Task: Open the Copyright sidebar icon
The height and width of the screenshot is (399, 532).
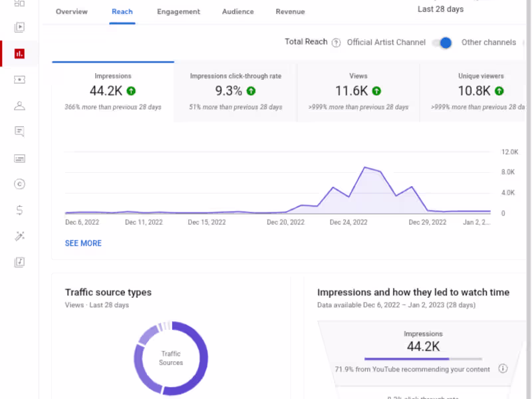Action: click(19, 184)
